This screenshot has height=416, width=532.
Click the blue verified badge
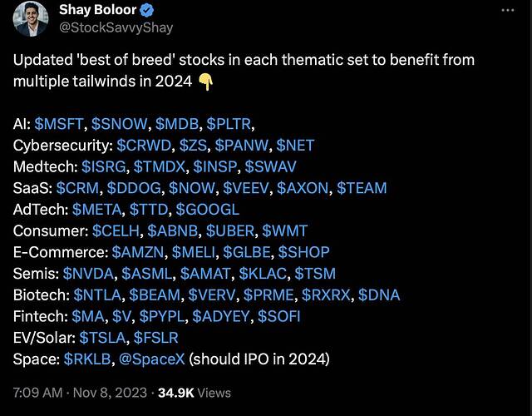(x=146, y=11)
